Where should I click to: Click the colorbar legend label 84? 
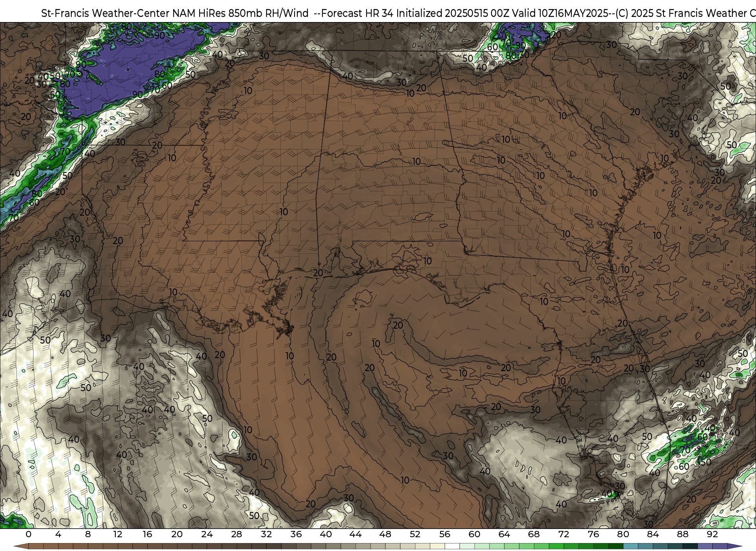(653, 534)
